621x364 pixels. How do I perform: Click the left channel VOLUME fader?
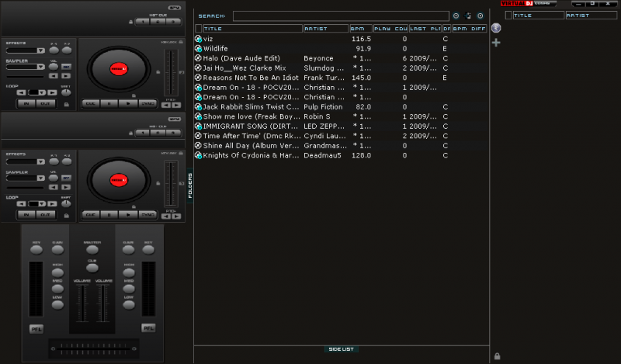[82, 303]
